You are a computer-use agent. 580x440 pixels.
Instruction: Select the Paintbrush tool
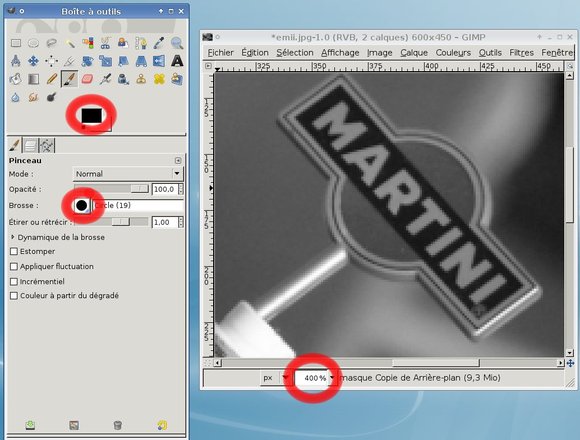click(70, 79)
